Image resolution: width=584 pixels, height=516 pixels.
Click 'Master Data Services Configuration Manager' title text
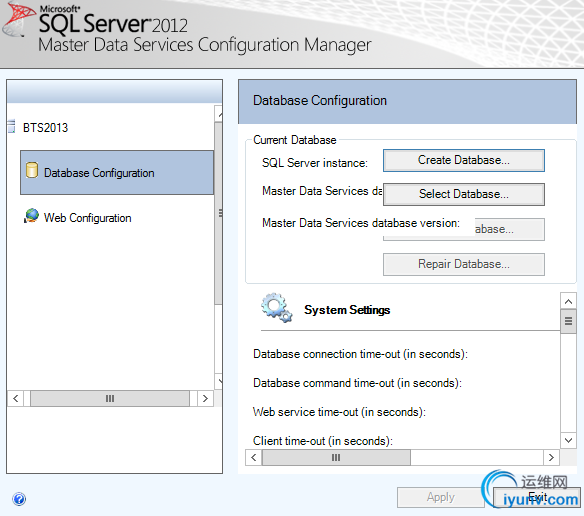(x=205, y=45)
